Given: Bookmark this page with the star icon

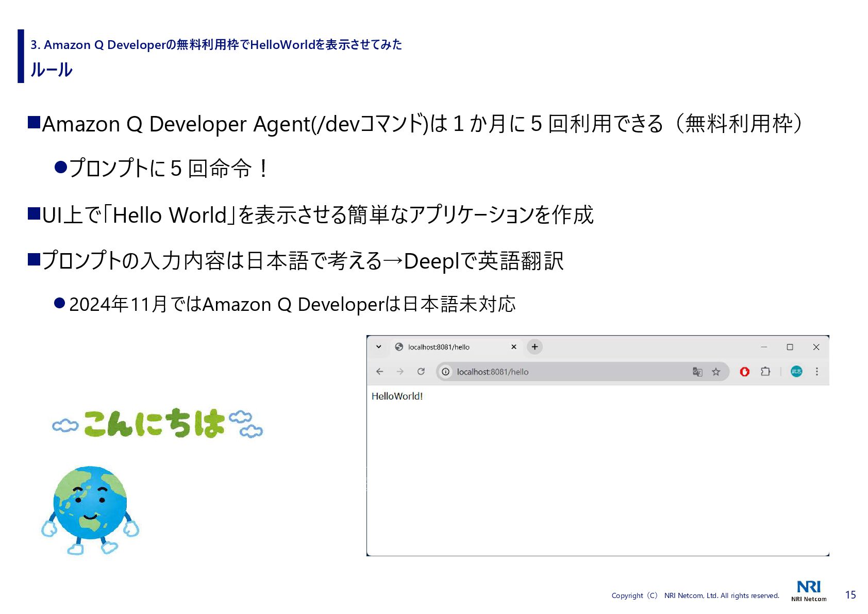Looking at the screenshot, I should coord(716,371).
